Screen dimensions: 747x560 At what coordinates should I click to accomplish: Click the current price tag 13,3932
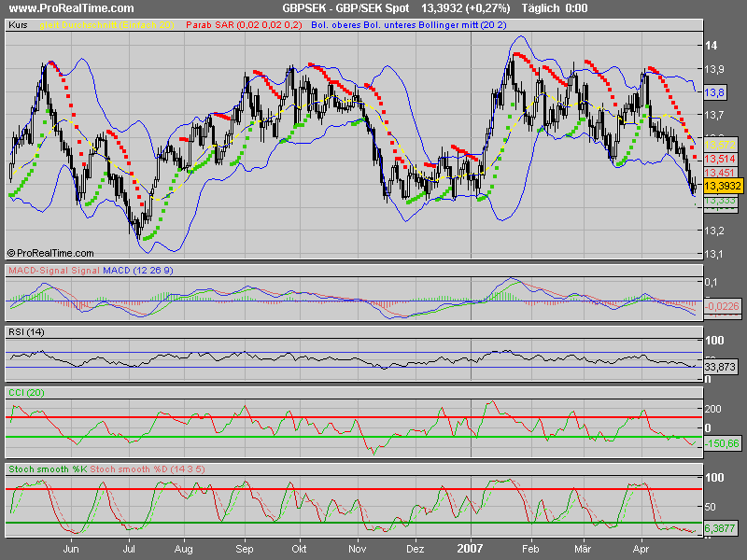tap(722, 186)
